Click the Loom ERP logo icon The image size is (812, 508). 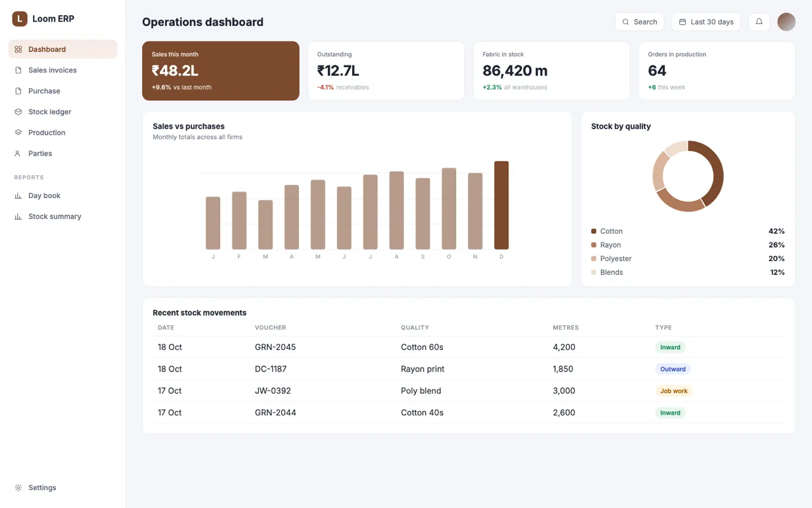[x=20, y=19]
